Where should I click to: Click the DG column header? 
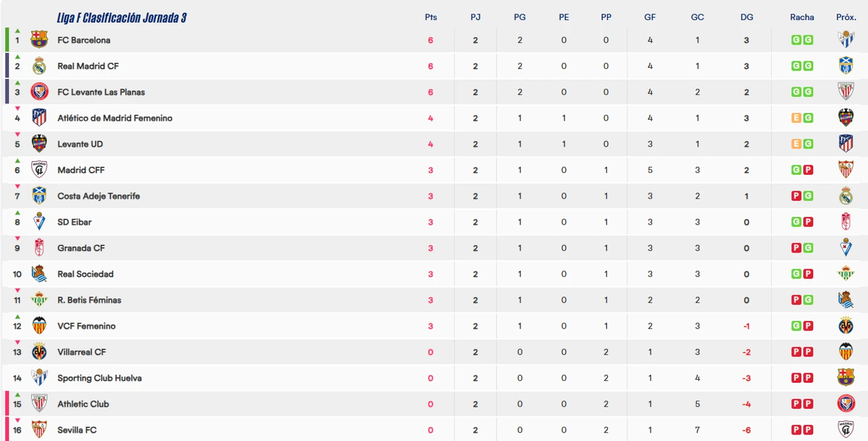[747, 17]
